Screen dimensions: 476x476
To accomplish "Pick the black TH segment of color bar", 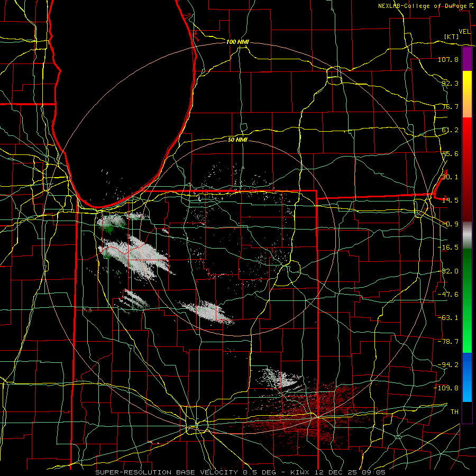I will pyautogui.click(x=467, y=412).
